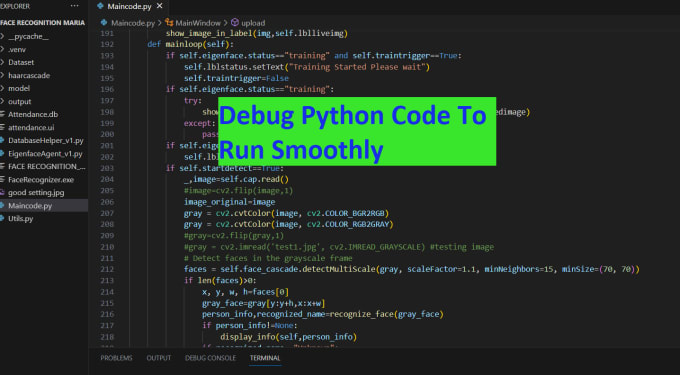The width and height of the screenshot is (680, 375).
Task: Click 'display_info(self,person_info)' line
Action: click(x=288, y=337)
